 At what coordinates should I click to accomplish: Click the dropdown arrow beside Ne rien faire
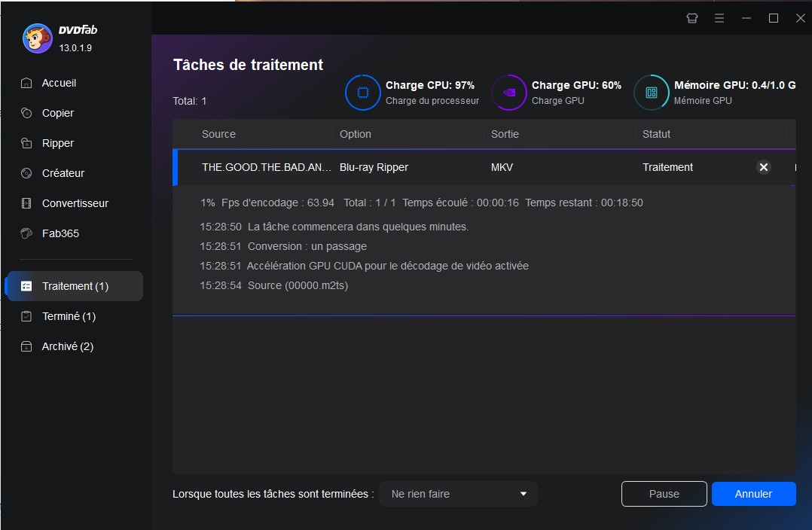tap(524, 494)
